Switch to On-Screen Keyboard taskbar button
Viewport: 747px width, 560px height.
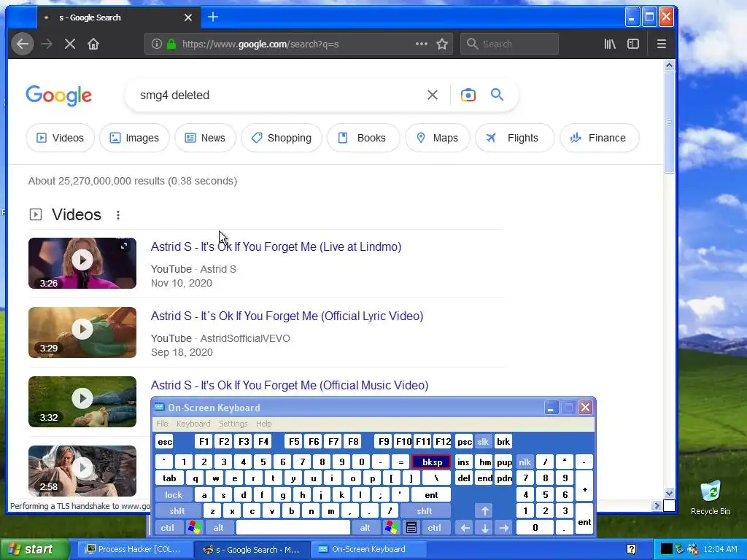367,549
